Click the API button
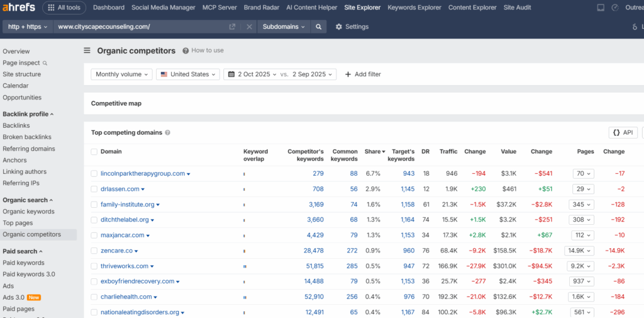This screenshot has height=318, width=644. [x=623, y=132]
